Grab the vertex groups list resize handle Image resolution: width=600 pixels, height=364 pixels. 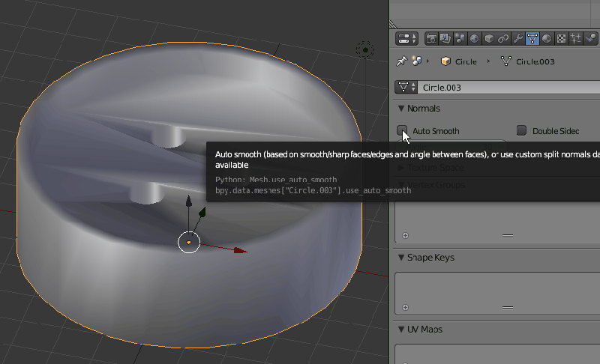point(508,236)
